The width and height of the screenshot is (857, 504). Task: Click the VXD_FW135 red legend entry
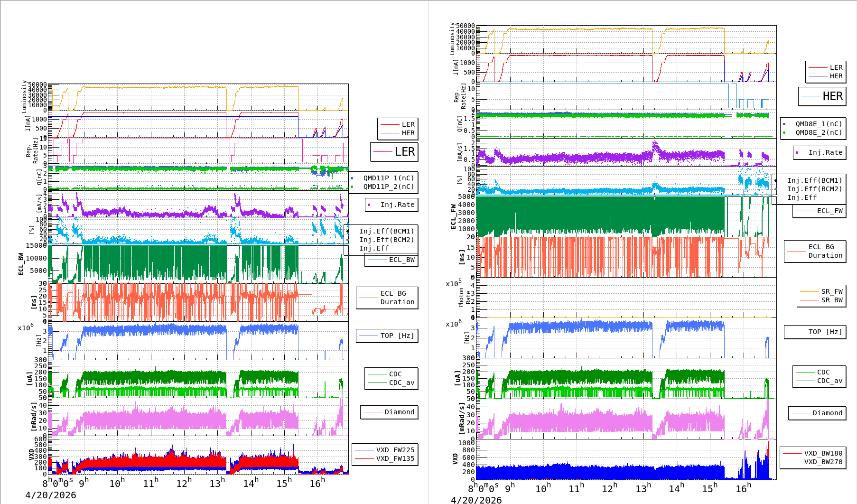pos(385,458)
